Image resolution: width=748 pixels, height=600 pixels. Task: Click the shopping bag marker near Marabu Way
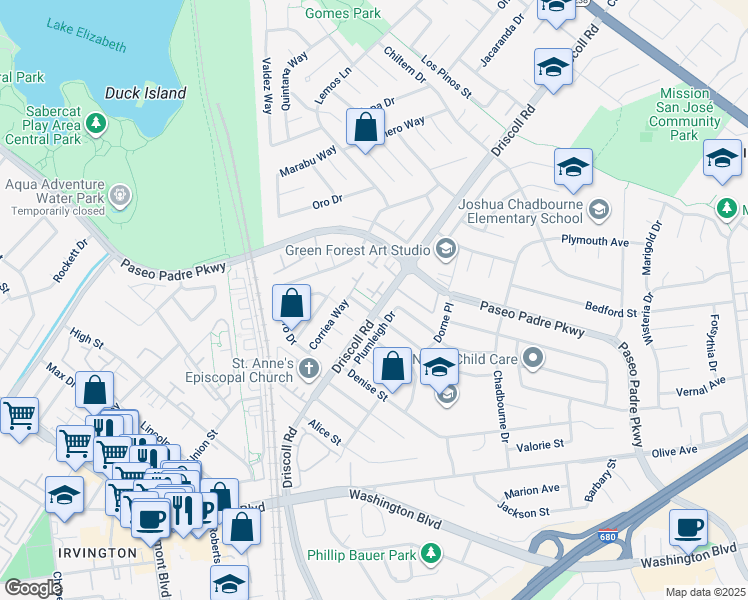point(365,128)
